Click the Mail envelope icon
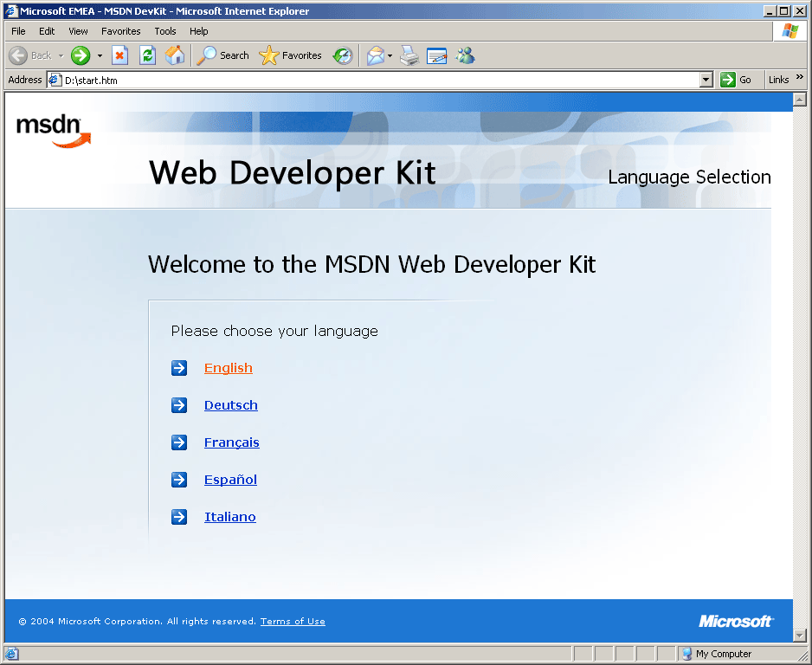The height and width of the screenshot is (665, 812). tap(376, 55)
